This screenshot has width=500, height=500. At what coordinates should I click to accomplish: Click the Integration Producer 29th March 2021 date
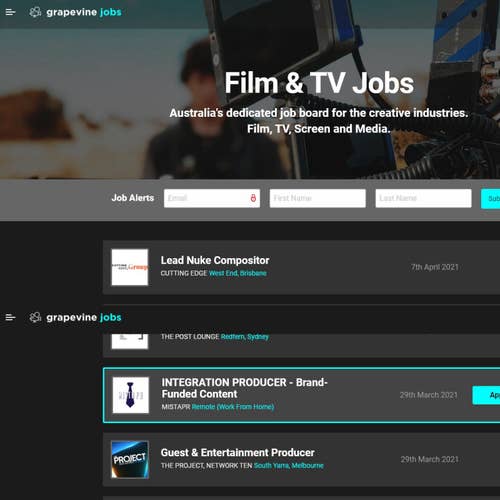428,395
